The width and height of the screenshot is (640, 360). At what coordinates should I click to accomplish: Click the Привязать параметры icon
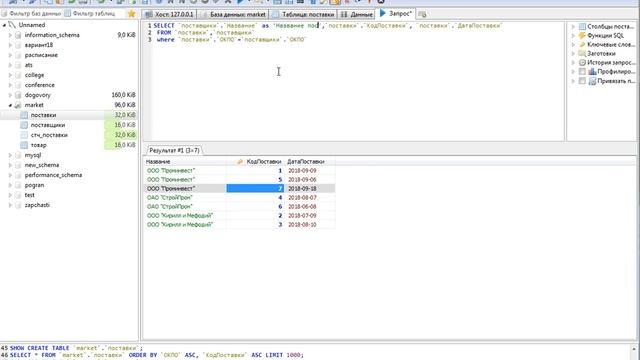[592, 81]
